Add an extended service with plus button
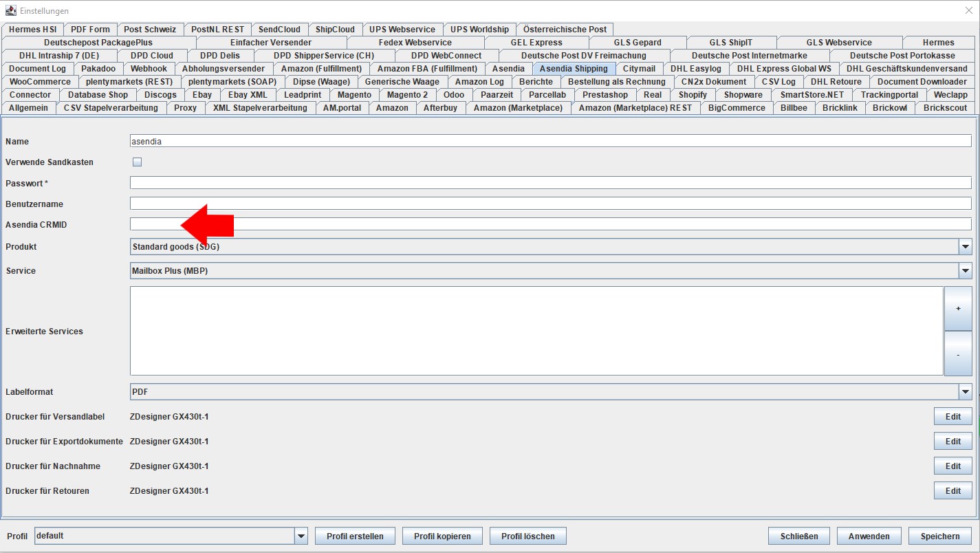This screenshot has width=980, height=553. click(x=958, y=309)
